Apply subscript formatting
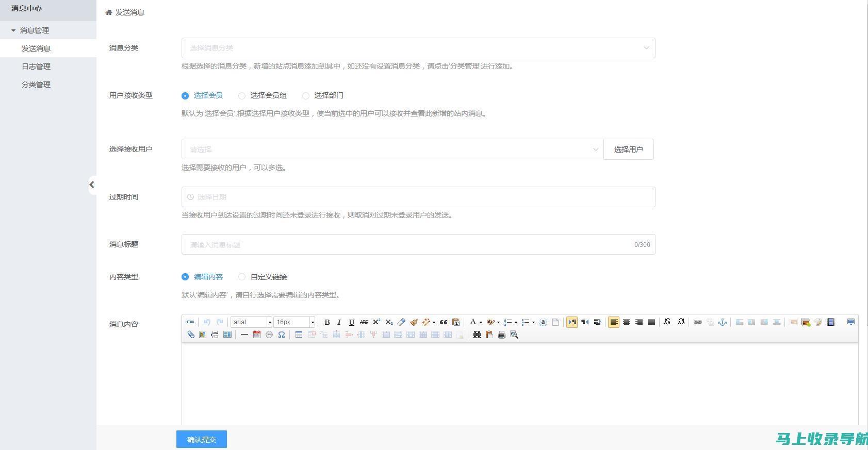The height and width of the screenshot is (450, 868). point(389,322)
